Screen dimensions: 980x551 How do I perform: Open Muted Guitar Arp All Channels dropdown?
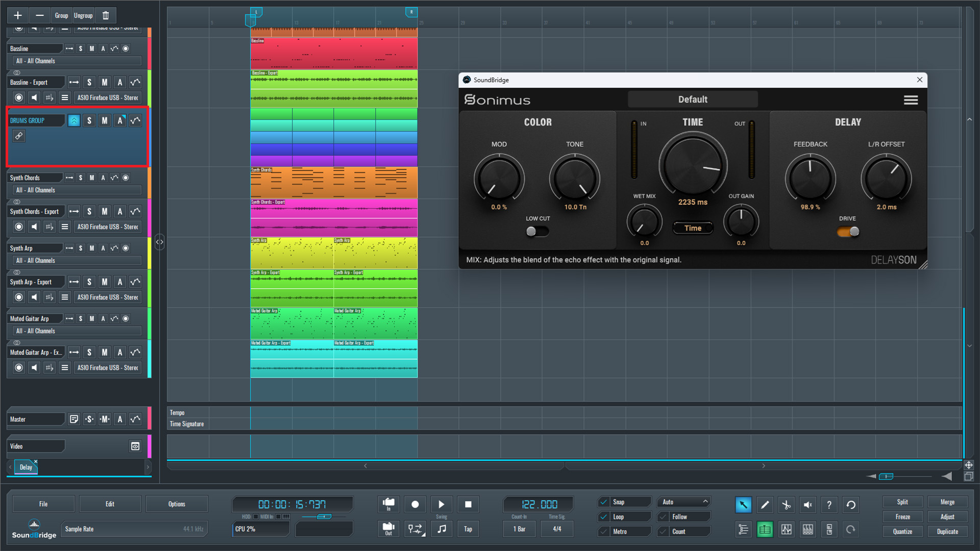pos(77,331)
